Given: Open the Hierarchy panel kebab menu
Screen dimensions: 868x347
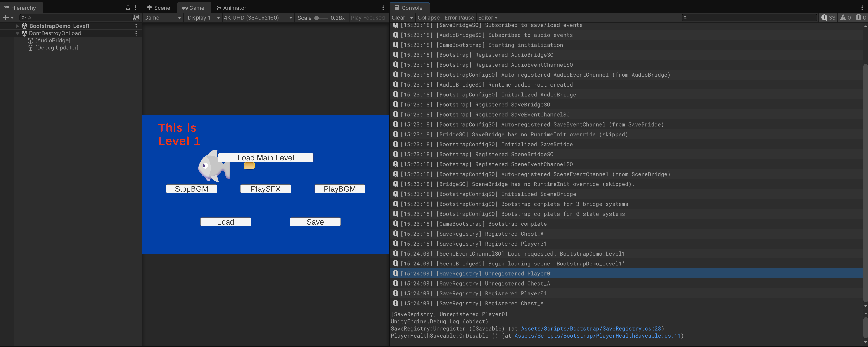Looking at the screenshot, I should 136,8.
